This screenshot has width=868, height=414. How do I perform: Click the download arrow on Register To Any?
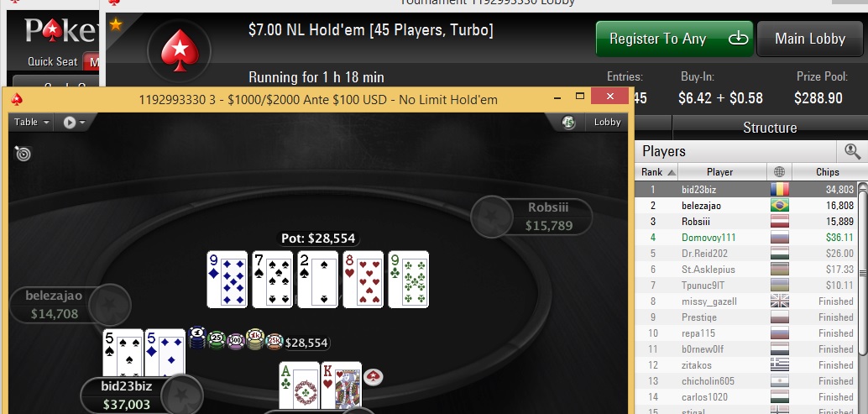pyautogui.click(x=738, y=38)
